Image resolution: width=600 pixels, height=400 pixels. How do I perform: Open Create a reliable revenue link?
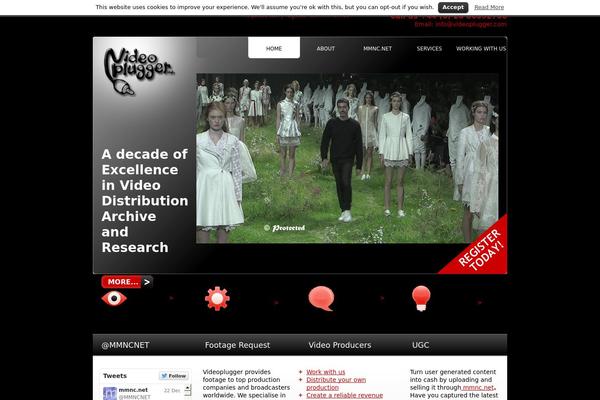[x=344, y=395]
